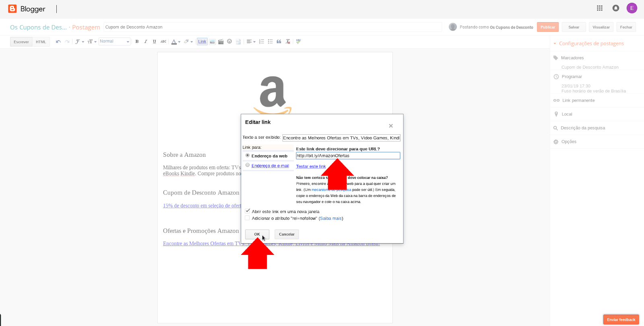Insert a jump break icon

(238, 41)
